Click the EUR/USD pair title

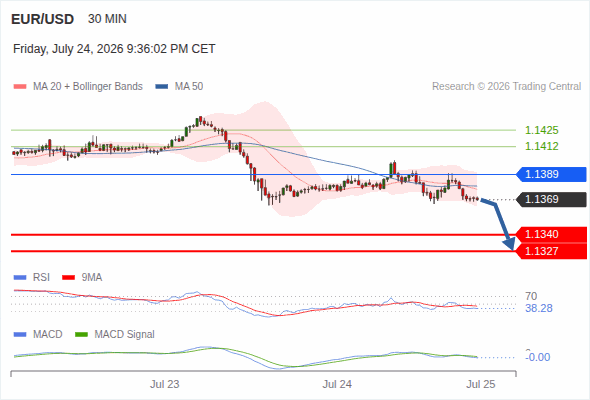43,19
